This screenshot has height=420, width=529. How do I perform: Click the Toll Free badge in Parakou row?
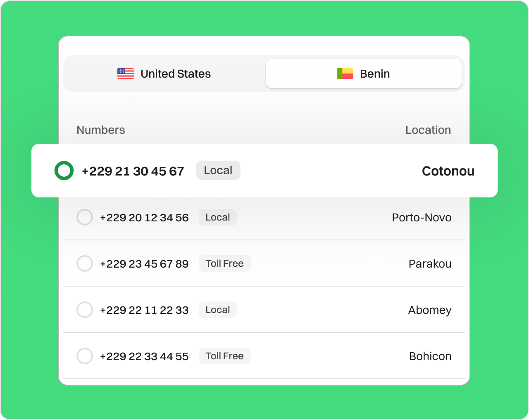click(224, 263)
